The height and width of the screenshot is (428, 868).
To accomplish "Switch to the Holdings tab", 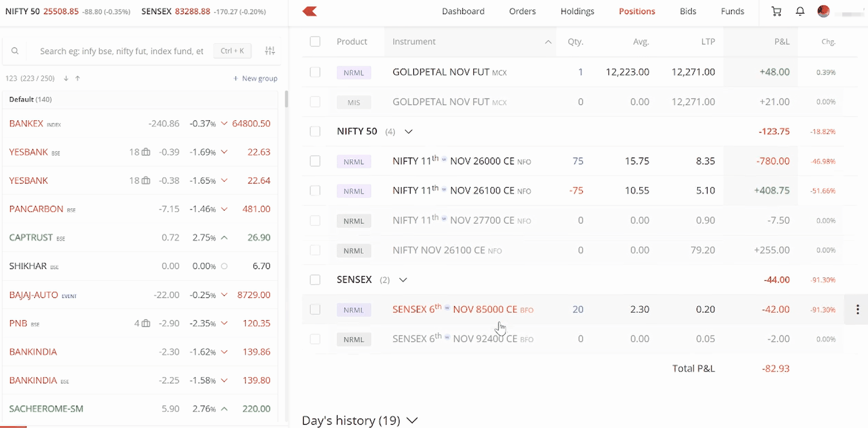I will (577, 11).
